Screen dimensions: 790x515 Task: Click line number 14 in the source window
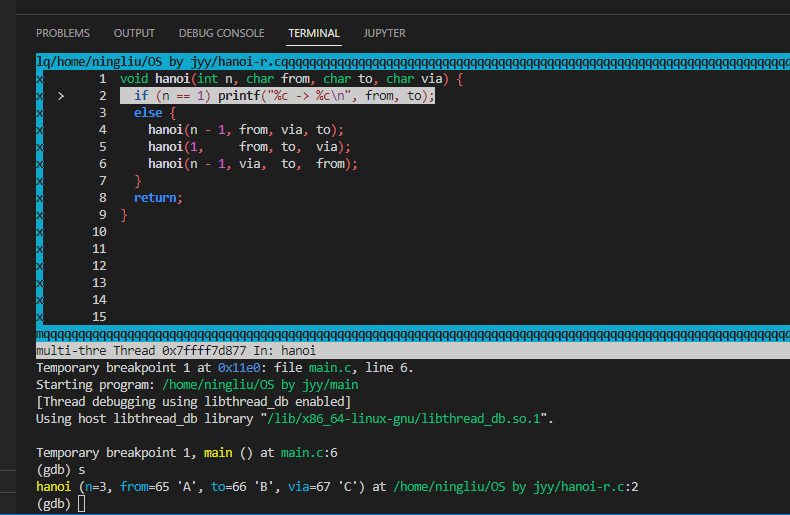(x=99, y=300)
